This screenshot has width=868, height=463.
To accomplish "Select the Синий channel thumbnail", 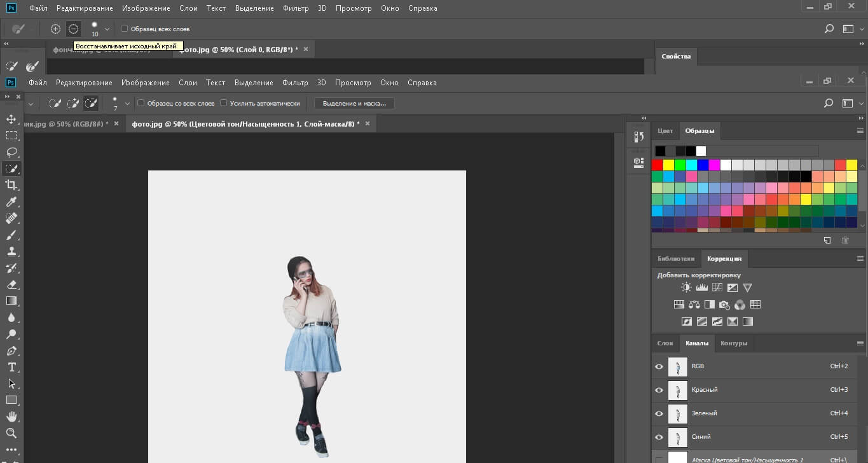I will (x=678, y=437).
